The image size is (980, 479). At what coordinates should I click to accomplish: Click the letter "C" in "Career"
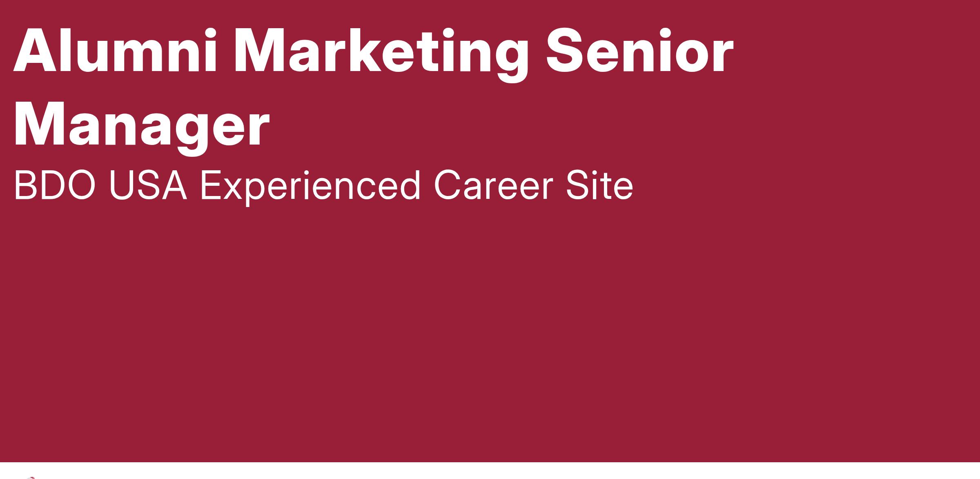448,186
